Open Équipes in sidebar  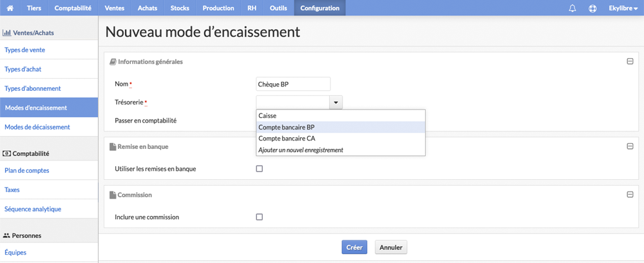tap(49, 252)
